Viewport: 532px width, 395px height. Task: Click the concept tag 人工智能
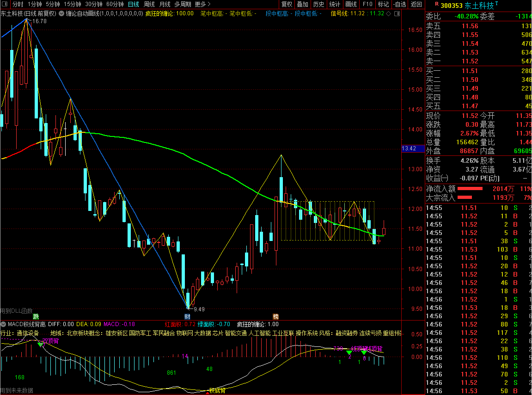tap(260, 333)
